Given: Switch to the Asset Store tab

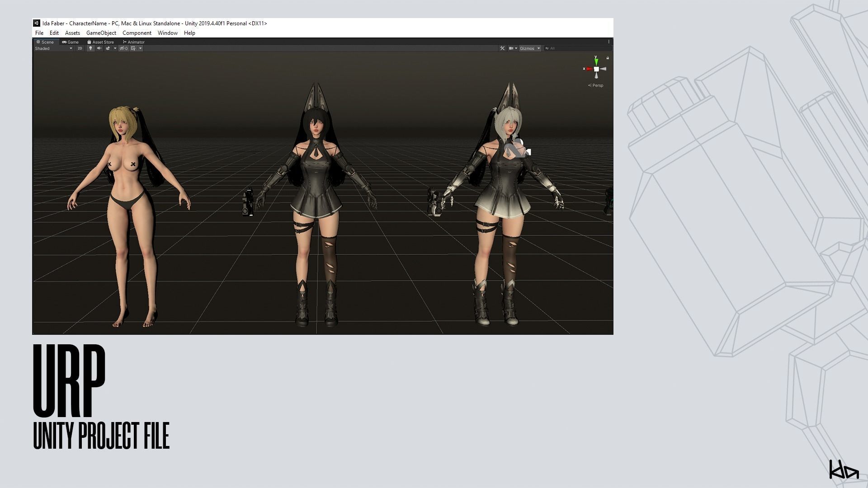Looking at the screenshot, I should tap(101, 42).
